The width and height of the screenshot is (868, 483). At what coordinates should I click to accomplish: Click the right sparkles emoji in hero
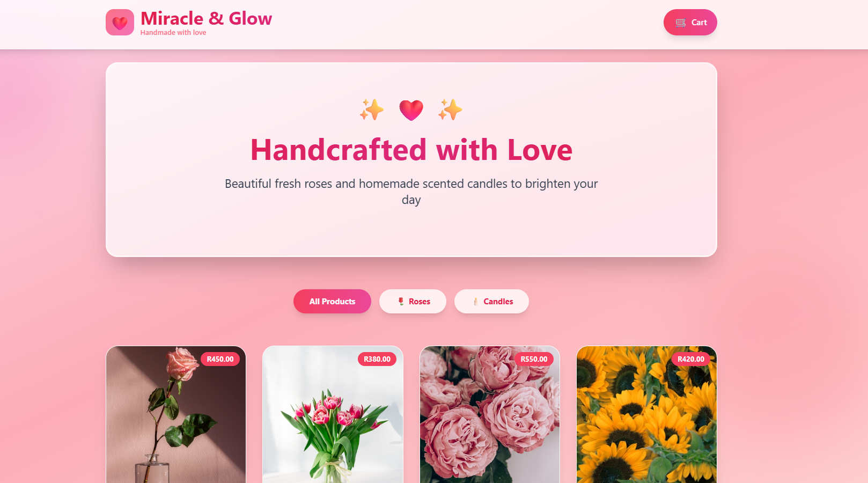coord(450,109)
